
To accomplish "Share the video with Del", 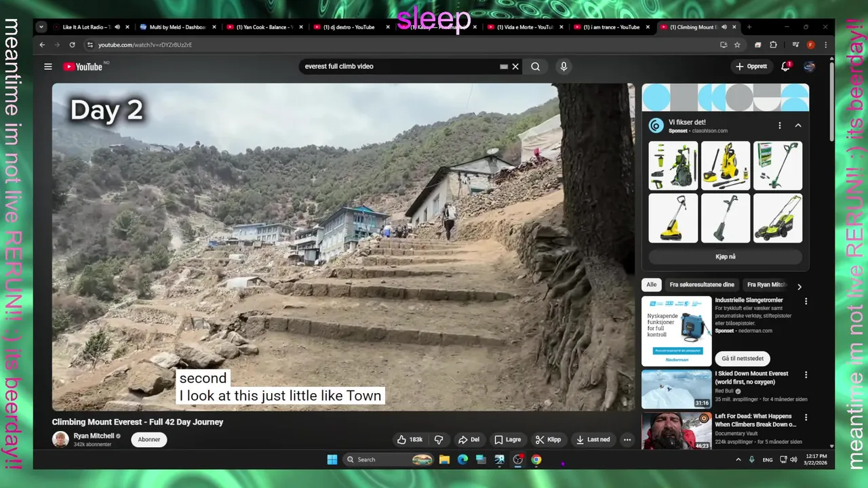I will tap(469, 440).
